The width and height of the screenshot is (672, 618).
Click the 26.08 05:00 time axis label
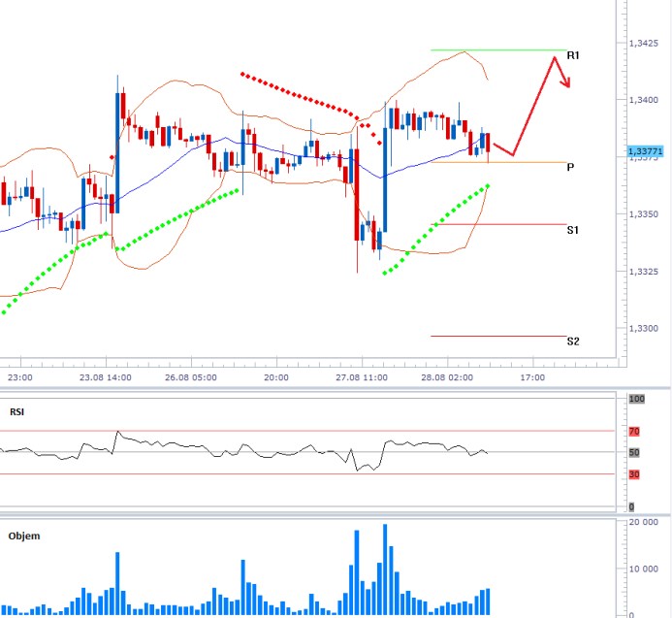pos(191,377)
